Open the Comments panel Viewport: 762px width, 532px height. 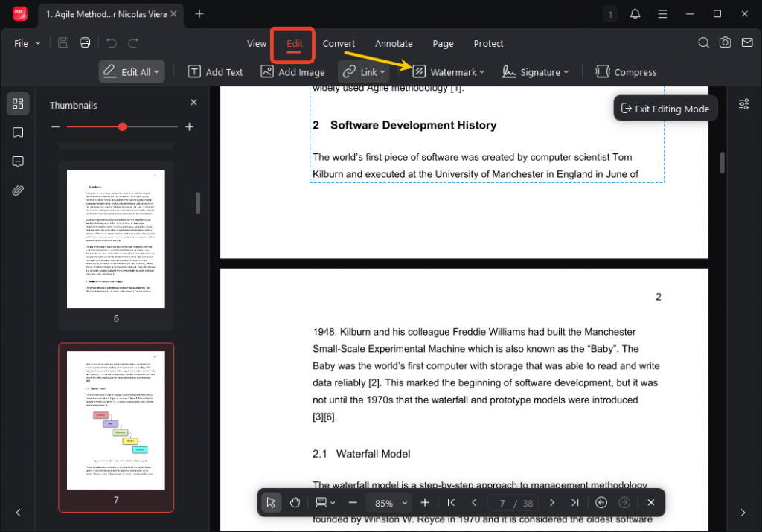(x=17, y=161)
